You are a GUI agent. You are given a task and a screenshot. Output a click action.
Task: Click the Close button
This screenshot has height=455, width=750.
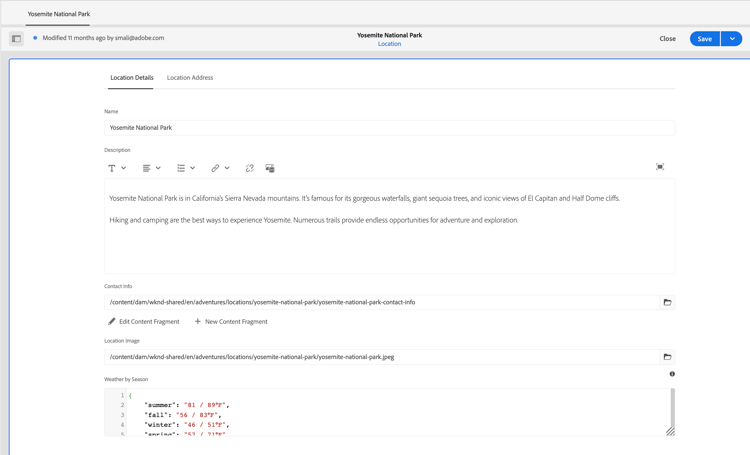(667, 39)
